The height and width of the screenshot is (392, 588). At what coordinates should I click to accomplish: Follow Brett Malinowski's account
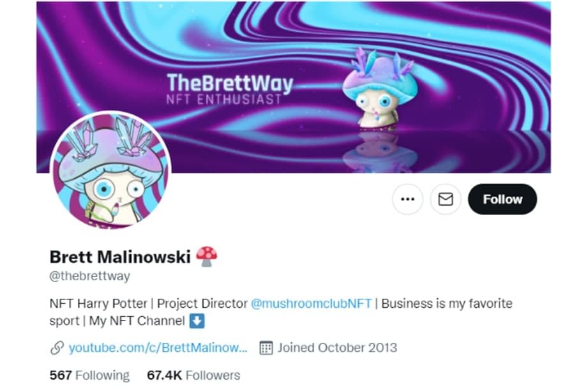[502, 199]
